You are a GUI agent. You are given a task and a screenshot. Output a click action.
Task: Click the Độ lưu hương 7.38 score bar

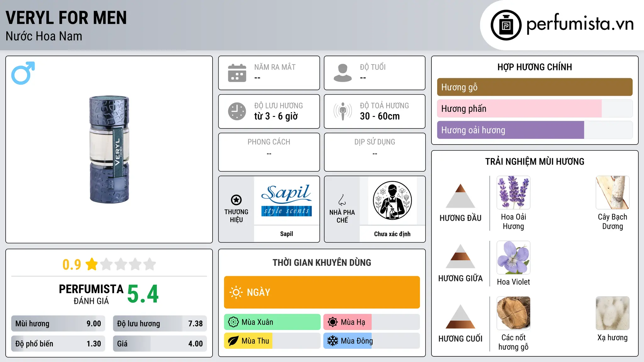pyautogui.click(x=160, y=324)
